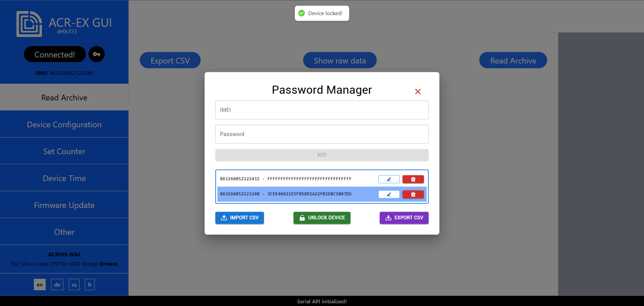Screen dimensions: 644x306
Task: Delete the entry for 863266052122432
Action: [x=413, y=179]
